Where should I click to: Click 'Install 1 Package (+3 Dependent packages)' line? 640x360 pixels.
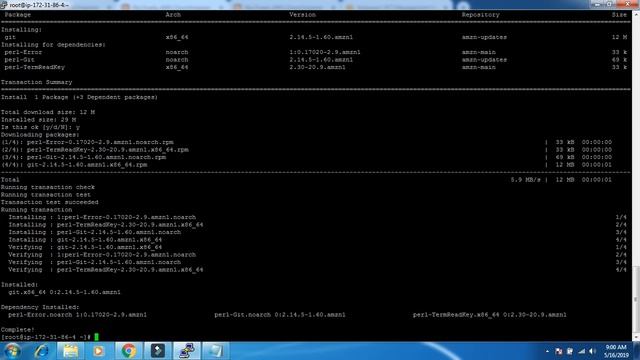79,97
